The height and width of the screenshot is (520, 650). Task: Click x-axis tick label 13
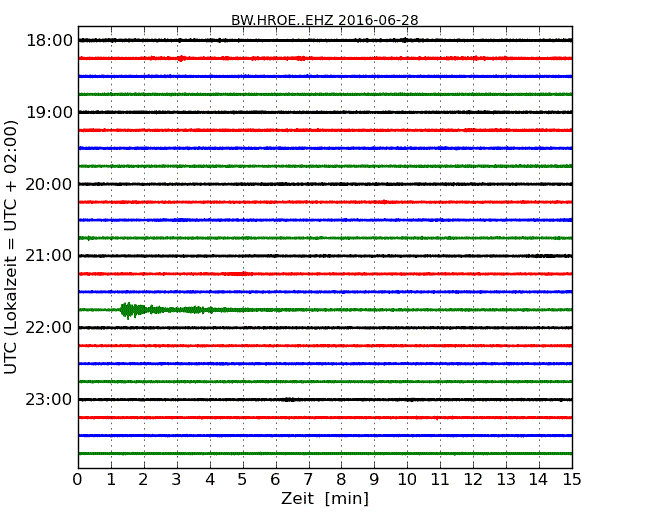tap(506, 480)
